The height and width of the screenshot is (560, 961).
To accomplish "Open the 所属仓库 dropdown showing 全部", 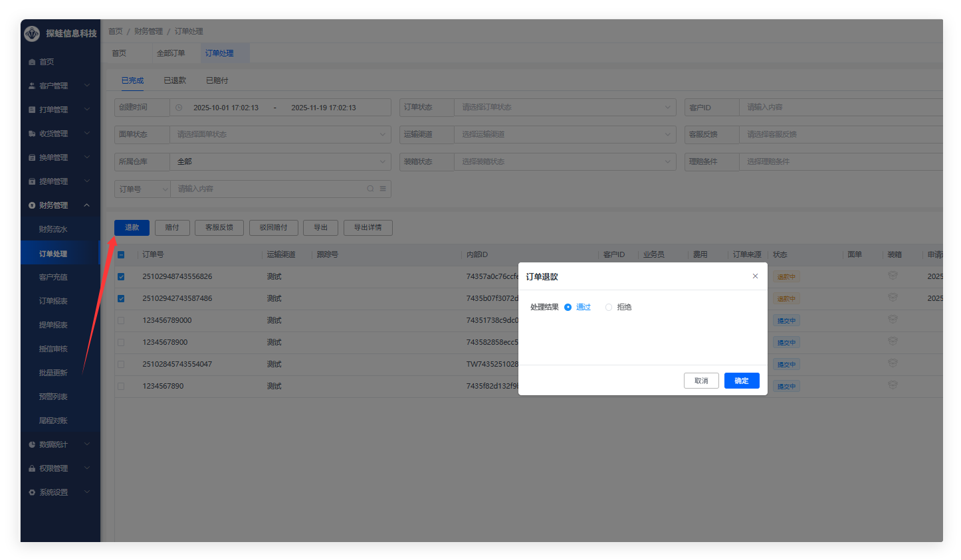I will click(x=280, y=161).
